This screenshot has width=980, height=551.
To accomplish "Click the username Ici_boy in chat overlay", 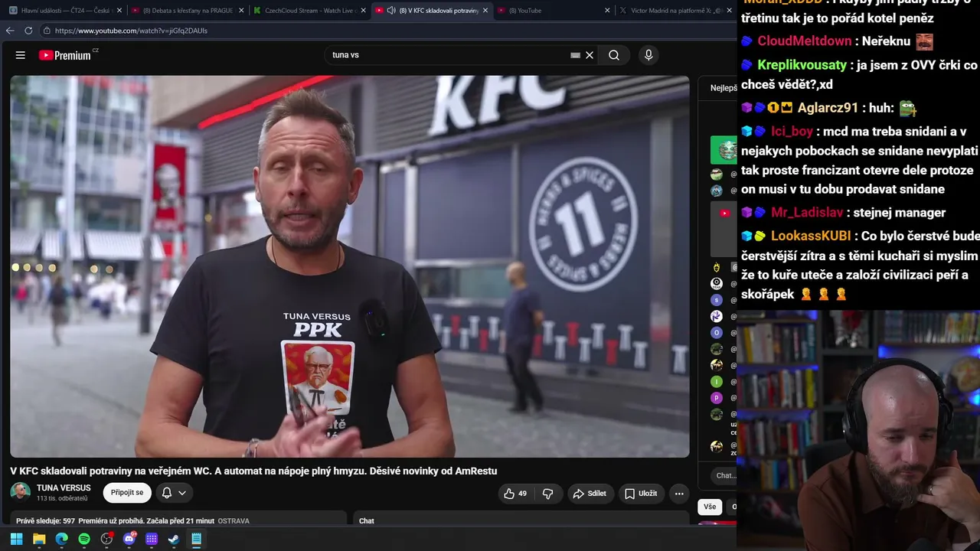I will [792, 132].
